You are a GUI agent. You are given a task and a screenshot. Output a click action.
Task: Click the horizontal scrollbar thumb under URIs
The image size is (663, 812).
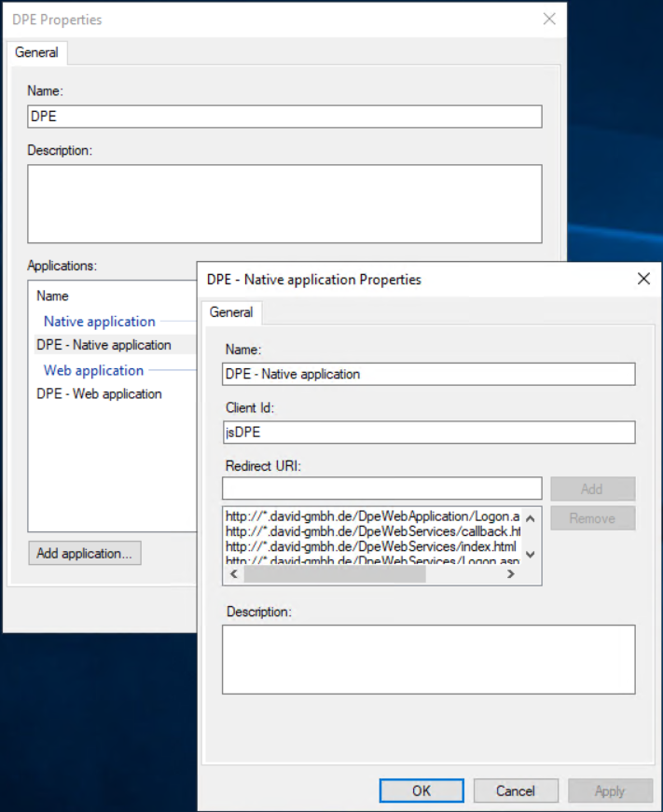point(336,574)
